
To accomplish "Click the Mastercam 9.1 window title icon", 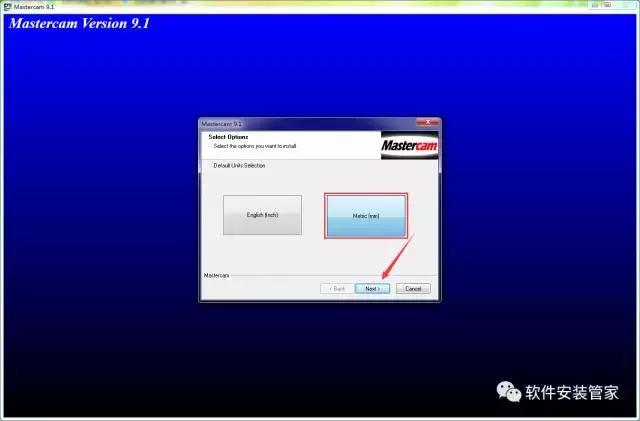I will pyautogui.click(x=7, y=6).
